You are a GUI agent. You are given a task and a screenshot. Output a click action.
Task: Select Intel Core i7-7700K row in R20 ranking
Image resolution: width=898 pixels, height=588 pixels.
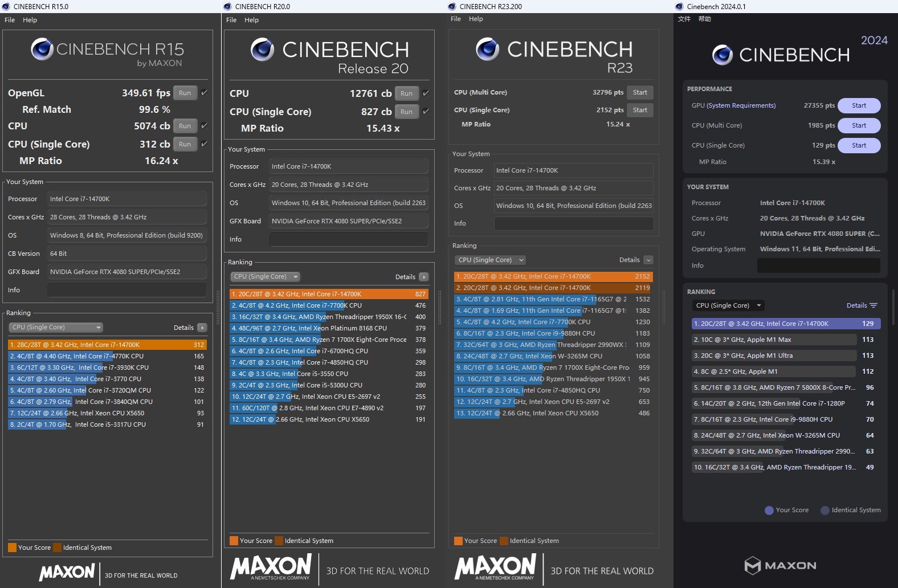click(x=329, y=305)
